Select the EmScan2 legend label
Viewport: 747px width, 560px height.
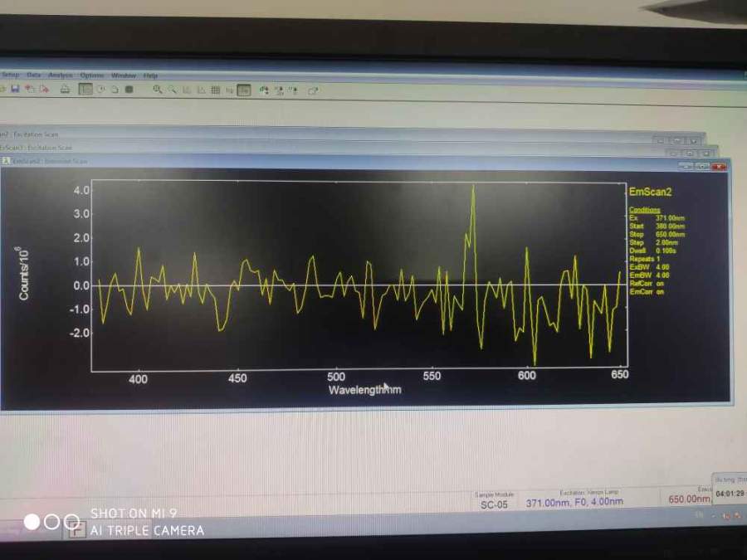point(650,192)
